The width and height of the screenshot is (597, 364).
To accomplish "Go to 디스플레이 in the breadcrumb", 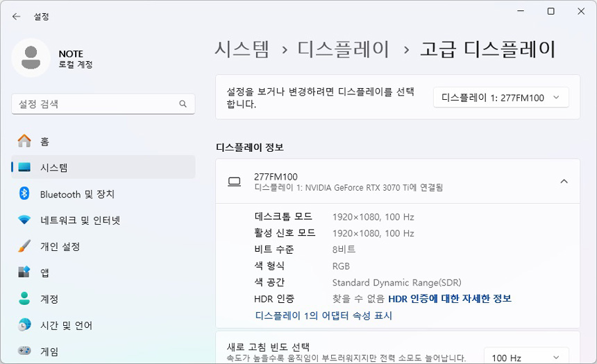I will [x=344, y=49].
